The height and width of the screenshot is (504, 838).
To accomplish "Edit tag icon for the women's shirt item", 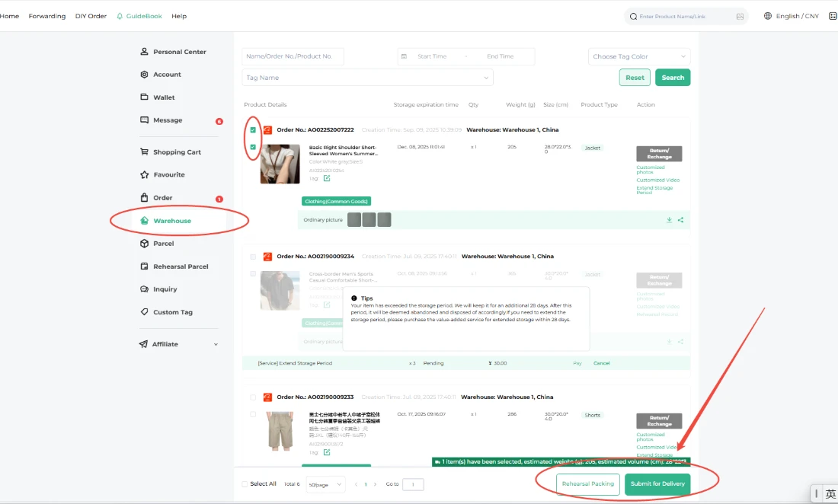I will click(x=327, y=178).
